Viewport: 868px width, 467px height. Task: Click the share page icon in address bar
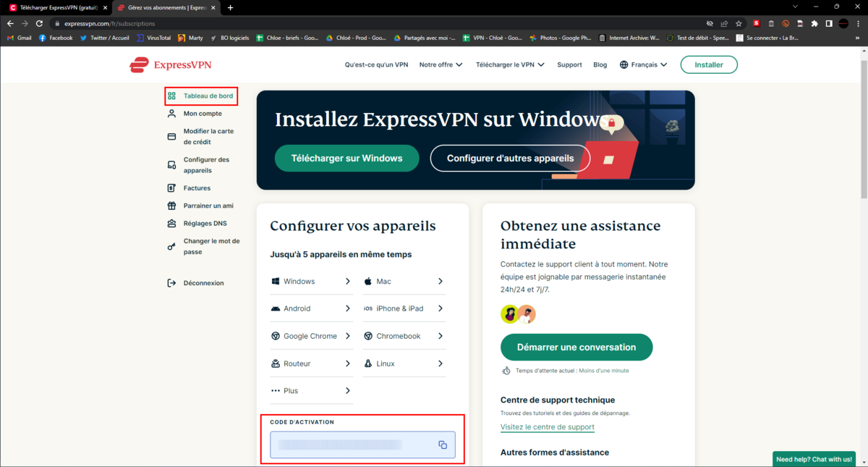click(x=724, y=23)
